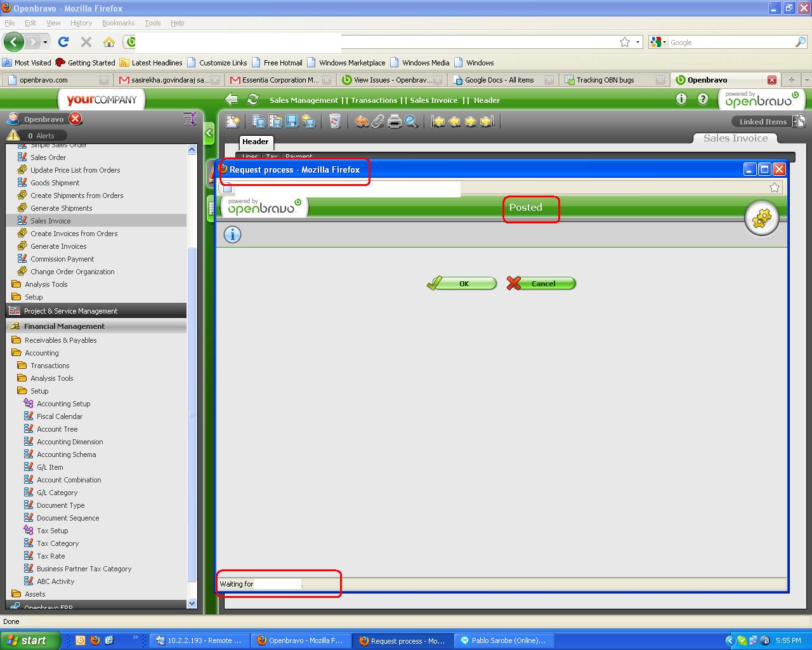
Task: Click the Firefox Stop loading button
Action: pos(86,42)
